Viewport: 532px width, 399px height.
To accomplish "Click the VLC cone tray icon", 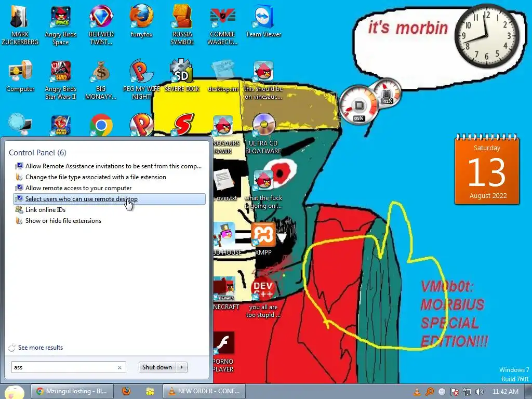I will [417, 392].
